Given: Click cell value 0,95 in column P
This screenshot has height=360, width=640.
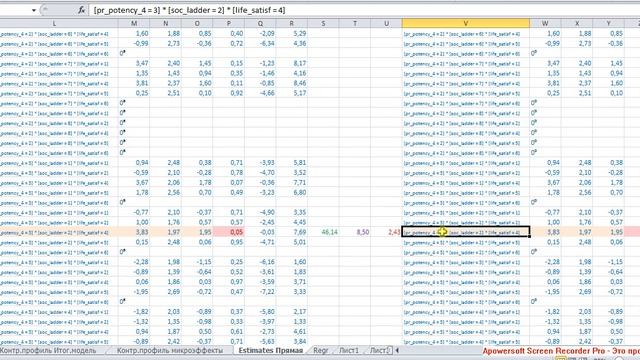Looking at the screenshot, I should coord(236,242).
